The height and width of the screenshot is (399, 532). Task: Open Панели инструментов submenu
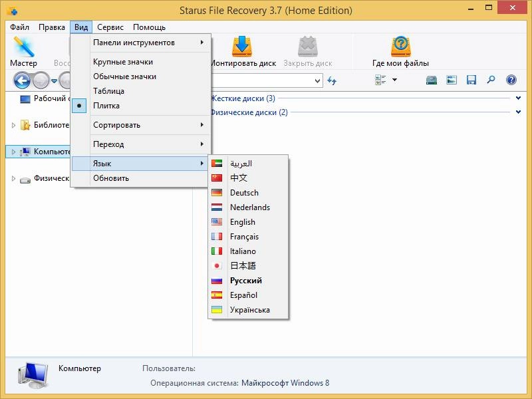[x=141, y=43]
